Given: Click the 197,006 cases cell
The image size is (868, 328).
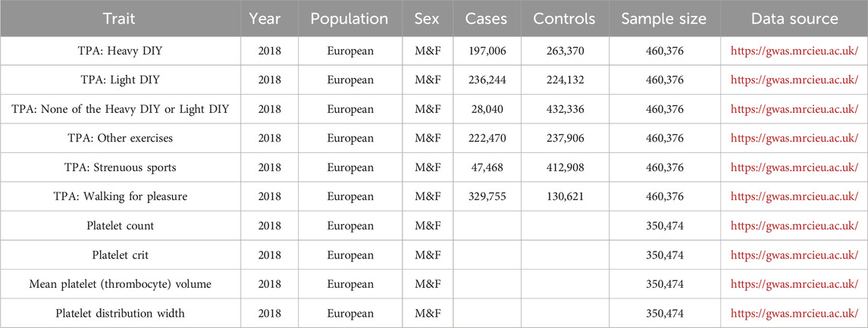Looking at the screenshot, I should point(485,50).
